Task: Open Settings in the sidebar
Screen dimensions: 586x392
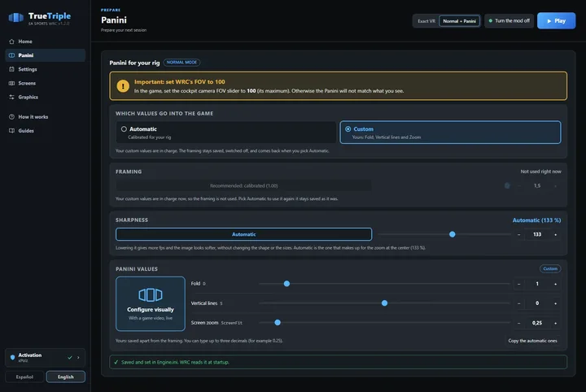Action: [45, 69]
